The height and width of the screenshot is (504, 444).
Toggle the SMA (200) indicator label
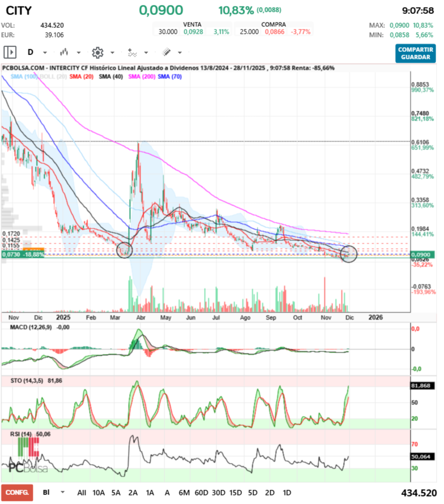click(142, 76)
